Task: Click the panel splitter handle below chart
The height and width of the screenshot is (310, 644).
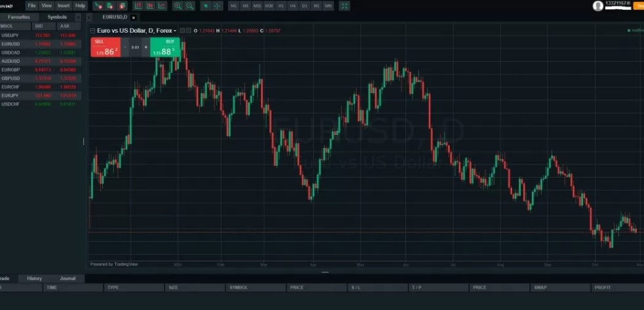Action: pos(325,272)
